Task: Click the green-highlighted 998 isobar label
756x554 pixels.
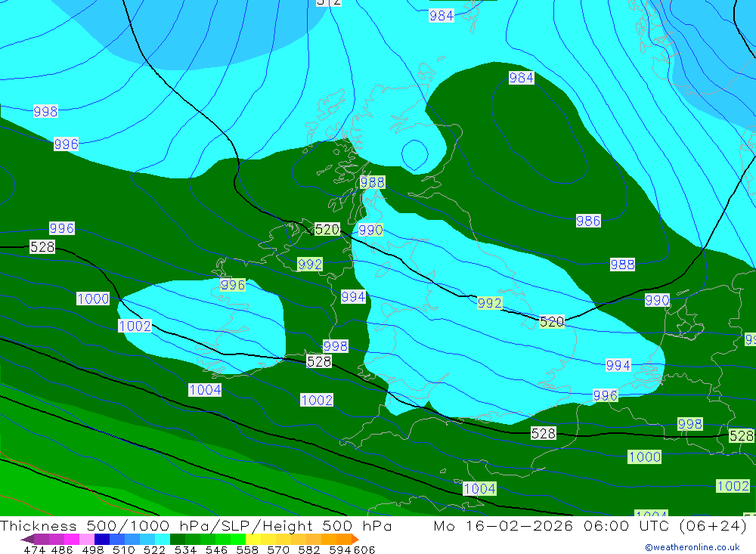Action: click(690, 424)
